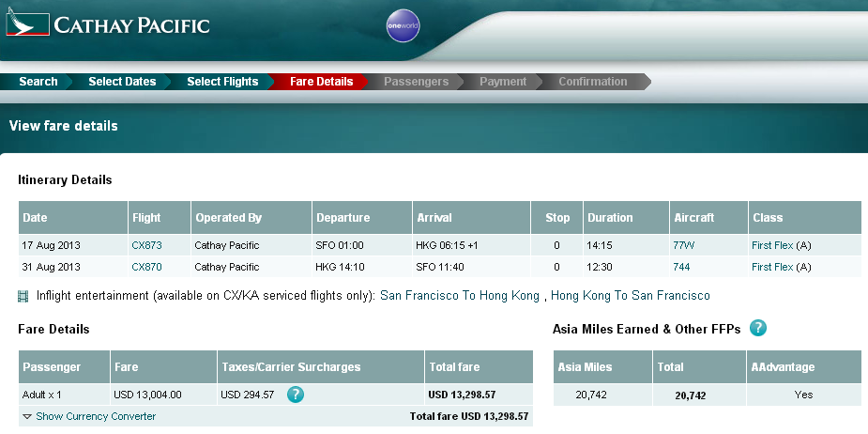Return to the Select Flights step

(x=222, y=82)
